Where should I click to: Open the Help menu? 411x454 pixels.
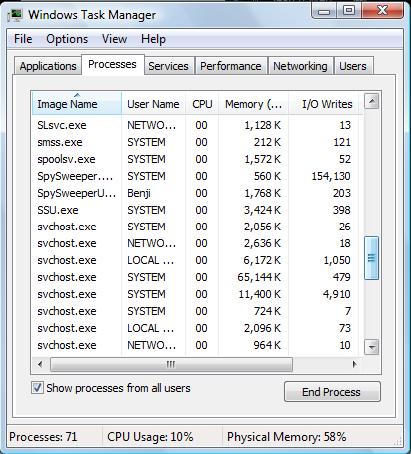(x=153, y=39)
